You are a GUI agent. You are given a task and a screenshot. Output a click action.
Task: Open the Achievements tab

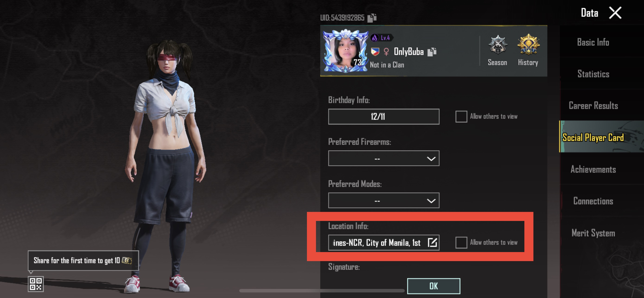point(593,169)
